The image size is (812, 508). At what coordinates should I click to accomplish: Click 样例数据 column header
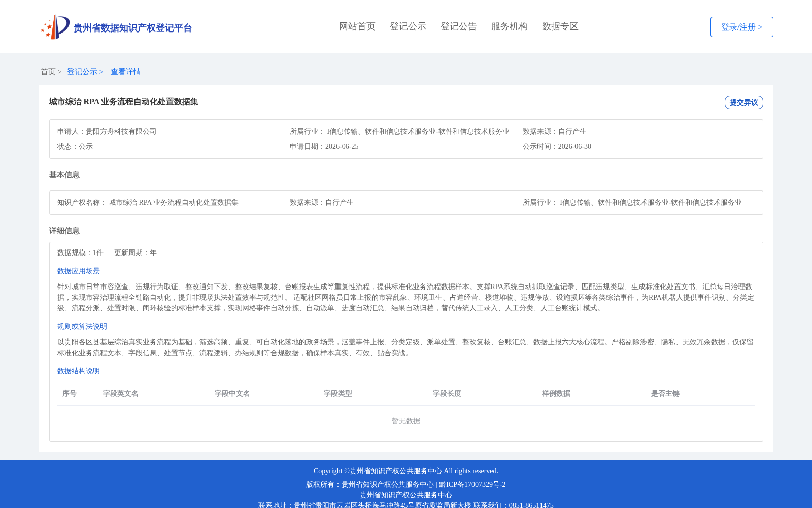(556, 393)
